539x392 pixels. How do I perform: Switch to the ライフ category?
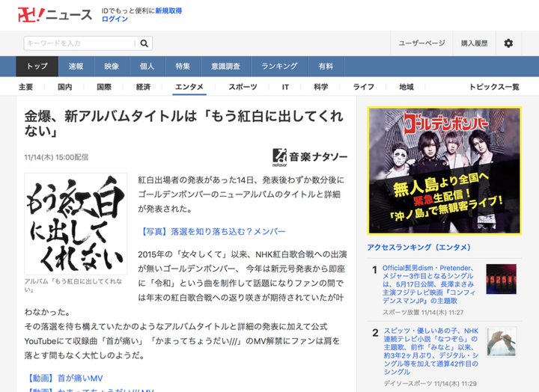pyautogui.click(x=364, y=87)
